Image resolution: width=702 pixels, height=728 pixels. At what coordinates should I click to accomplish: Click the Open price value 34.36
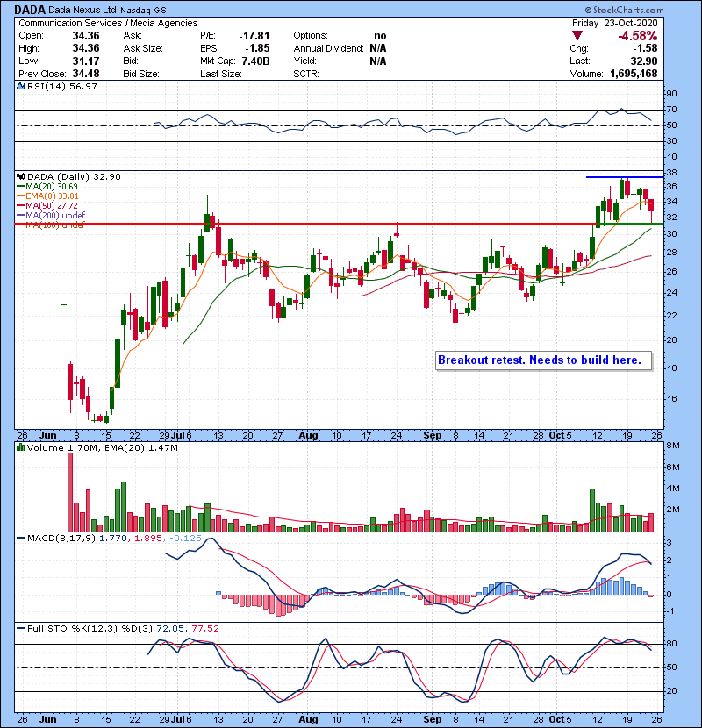coord(86,36)
